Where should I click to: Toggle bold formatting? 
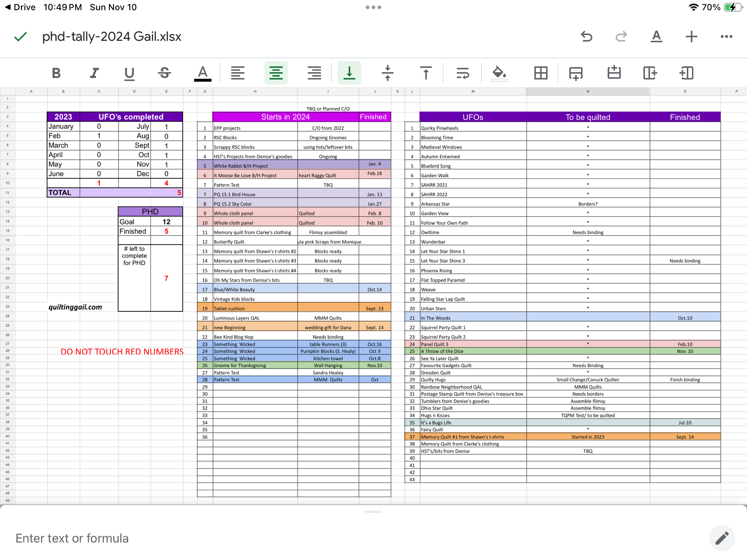(56, 73)
